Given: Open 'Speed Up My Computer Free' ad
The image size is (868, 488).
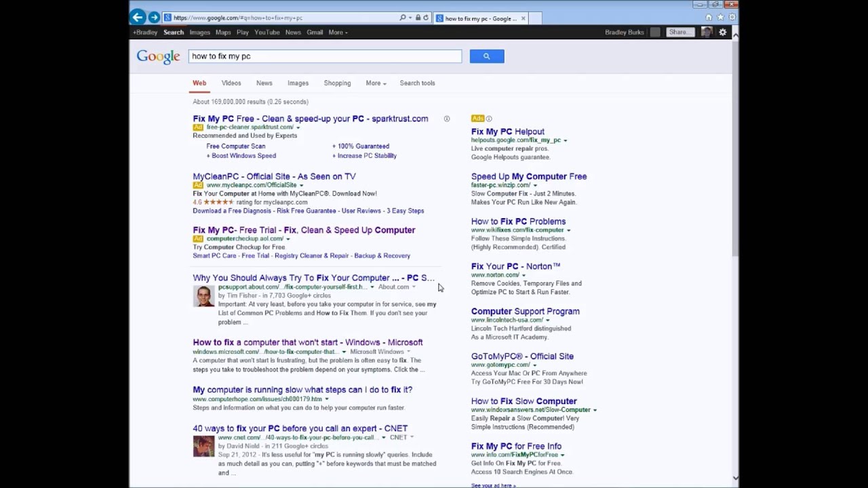Looking at the screenshot, I should click(x=529, y=176).
